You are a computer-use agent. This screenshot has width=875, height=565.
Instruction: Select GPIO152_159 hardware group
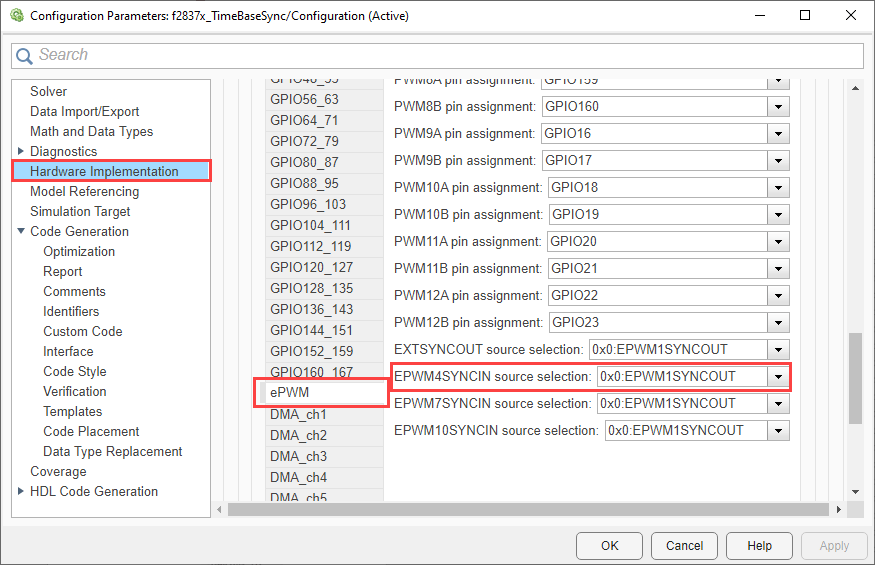pos(324,351)
